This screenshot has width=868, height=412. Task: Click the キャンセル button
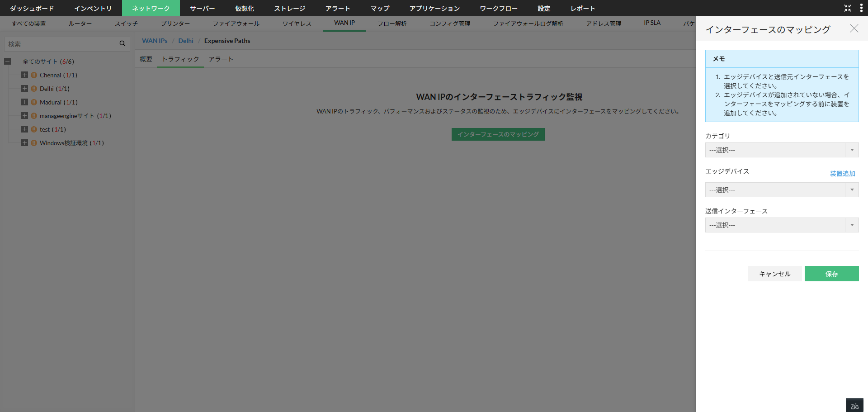coord(775,274)
